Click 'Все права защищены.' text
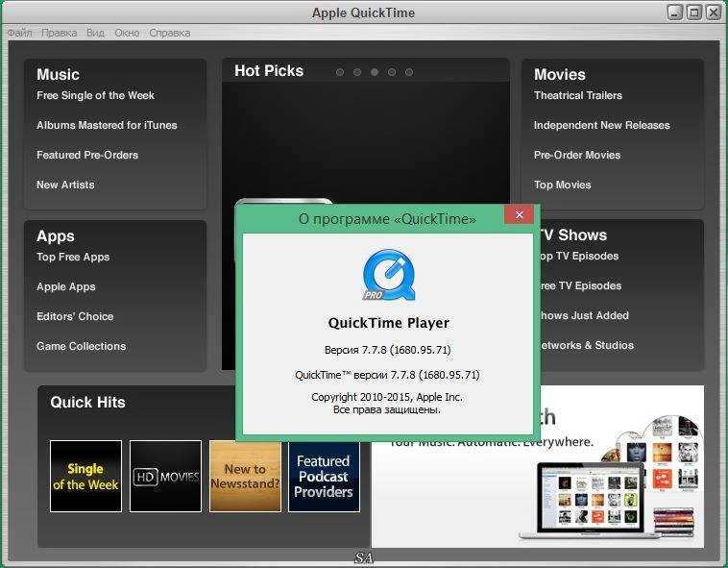Image resolution: width=728 pixels, height=568 pixels. tap(387, 409)
